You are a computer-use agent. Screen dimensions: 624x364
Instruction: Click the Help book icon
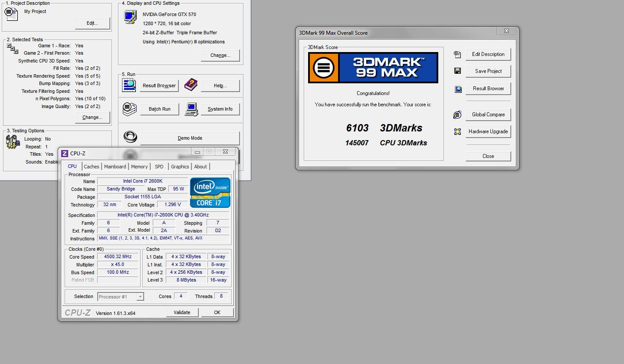(x=191, y=85)
